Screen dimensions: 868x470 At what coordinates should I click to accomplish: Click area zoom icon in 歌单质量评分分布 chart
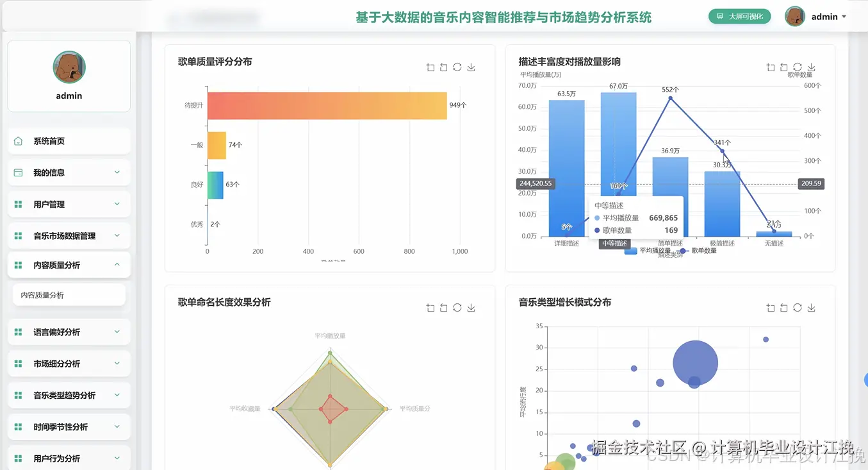[x=430, y=67]
